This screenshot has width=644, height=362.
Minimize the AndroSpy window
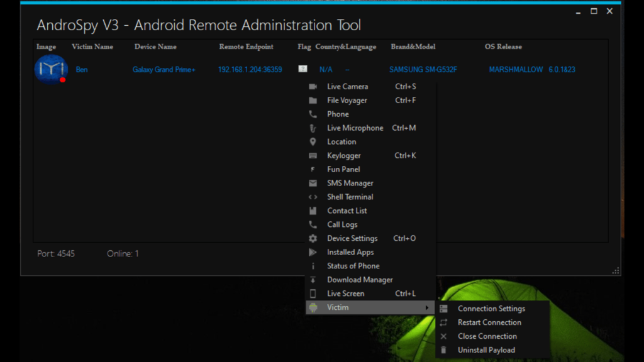pyautogui.click(x=579, y=13)
